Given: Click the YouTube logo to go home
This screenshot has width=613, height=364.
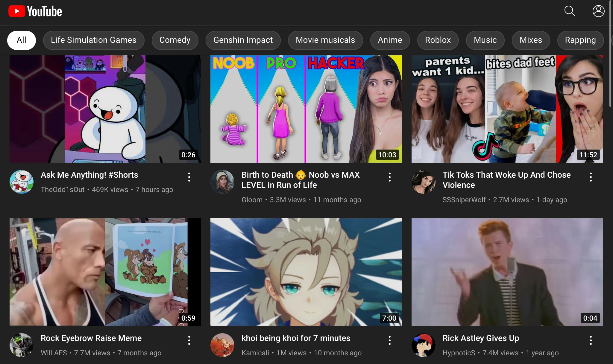Looking at the screenshot, I should tap(34, 11).
